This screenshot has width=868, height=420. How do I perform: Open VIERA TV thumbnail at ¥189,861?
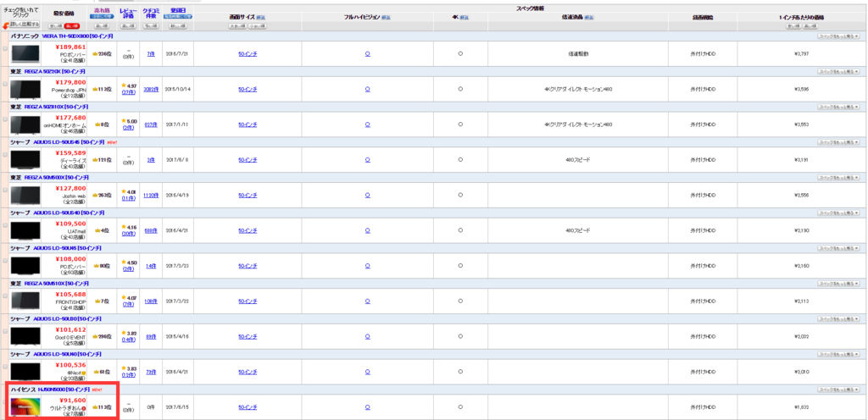pyautogui.click(x=25, y=53)
